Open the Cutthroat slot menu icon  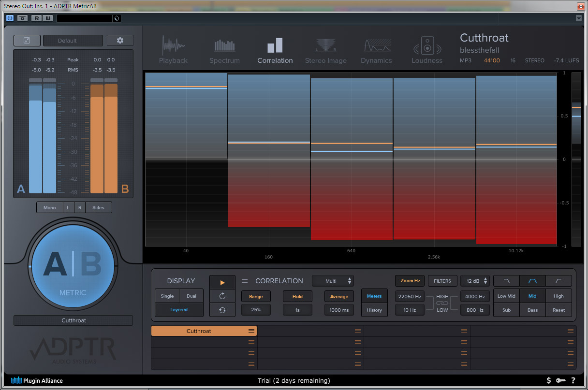251,331
